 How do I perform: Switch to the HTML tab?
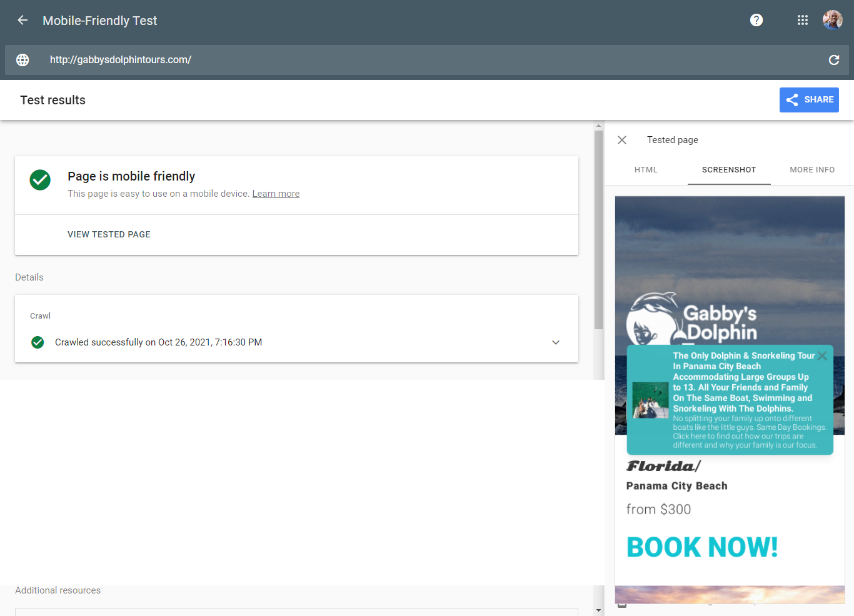tap(646, 170)
